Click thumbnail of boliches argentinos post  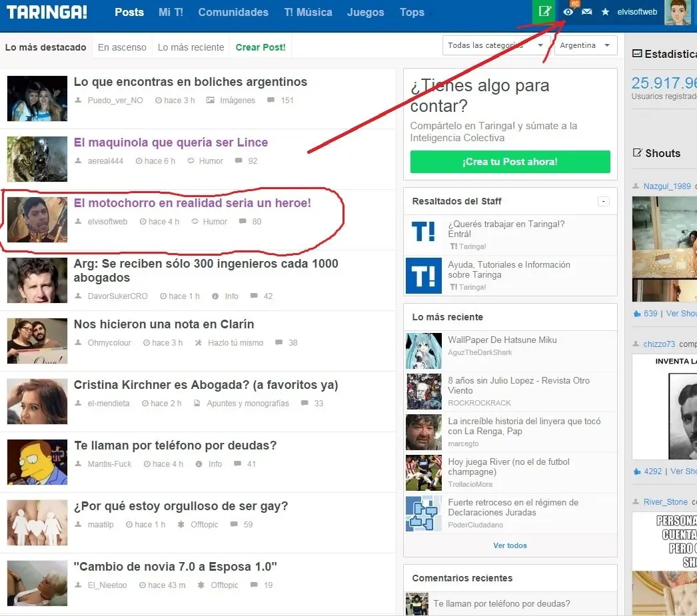pyautogui.click(x=37, y=98)
